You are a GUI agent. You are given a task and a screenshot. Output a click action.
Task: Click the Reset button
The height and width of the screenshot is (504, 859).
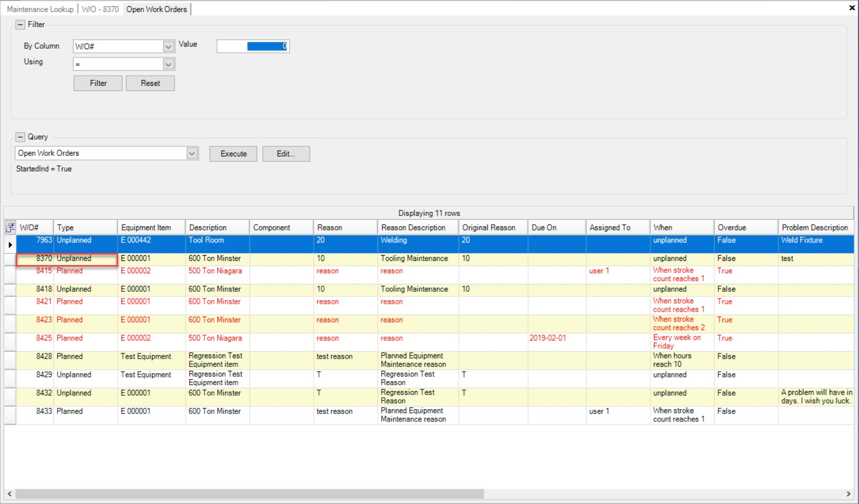pyautogui.click(x=150, y=83)
